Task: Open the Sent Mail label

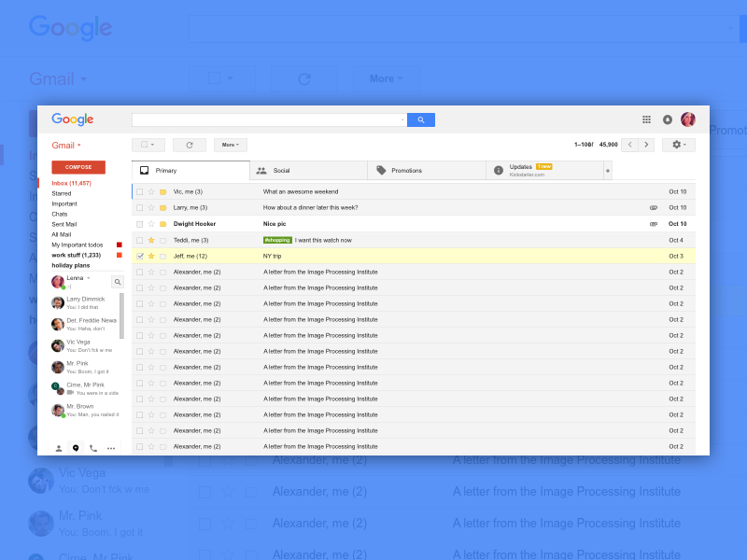Action: pyautogui.click(x=63, y=224)
